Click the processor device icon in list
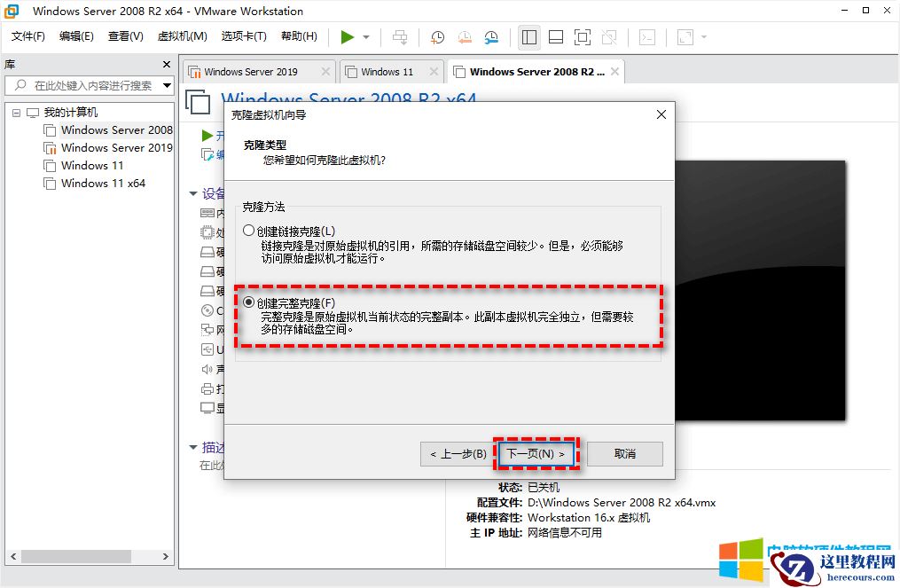Image resolution: width=900 pixels, height=588 pixels. (x=207, y=232)
